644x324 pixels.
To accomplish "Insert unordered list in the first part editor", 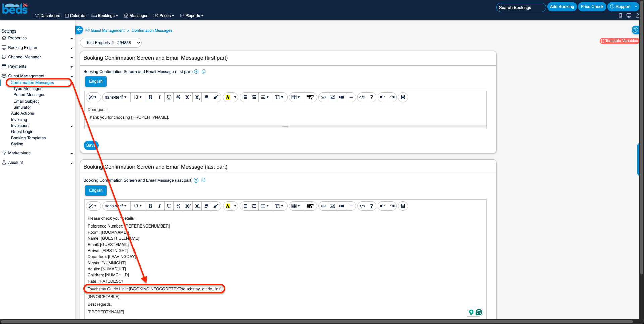I will 245,97.
